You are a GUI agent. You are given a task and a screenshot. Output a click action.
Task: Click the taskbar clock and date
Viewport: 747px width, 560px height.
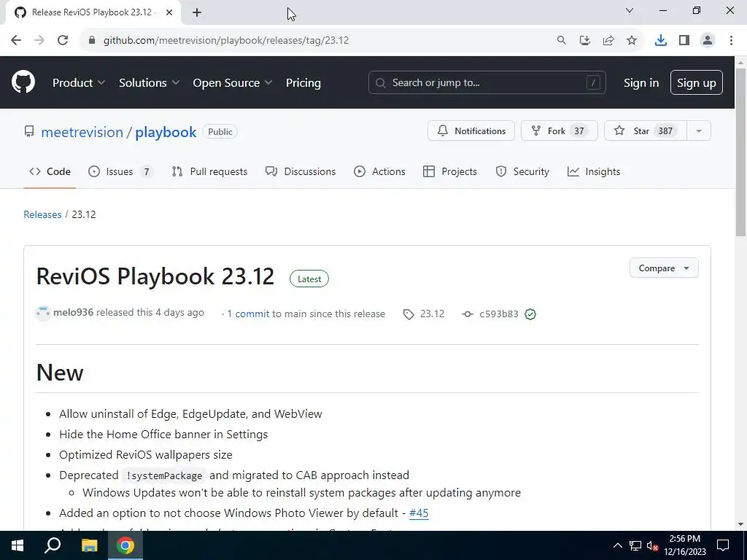click(684, 545)
